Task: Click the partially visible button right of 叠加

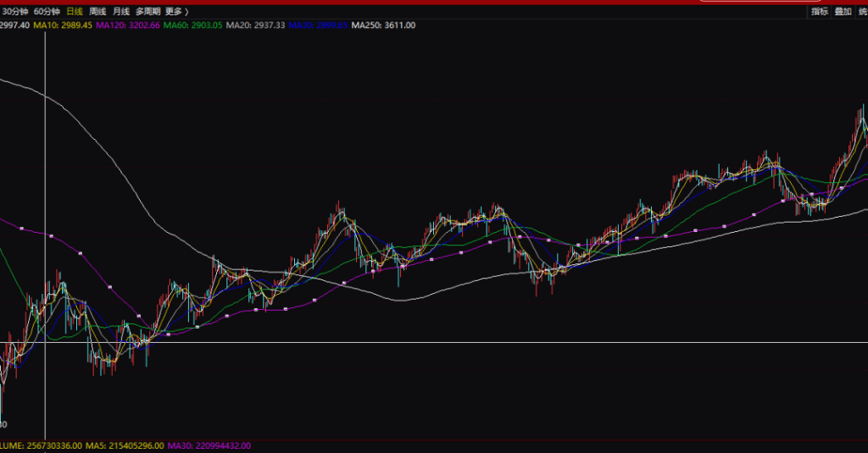Action: click(862, 12)
